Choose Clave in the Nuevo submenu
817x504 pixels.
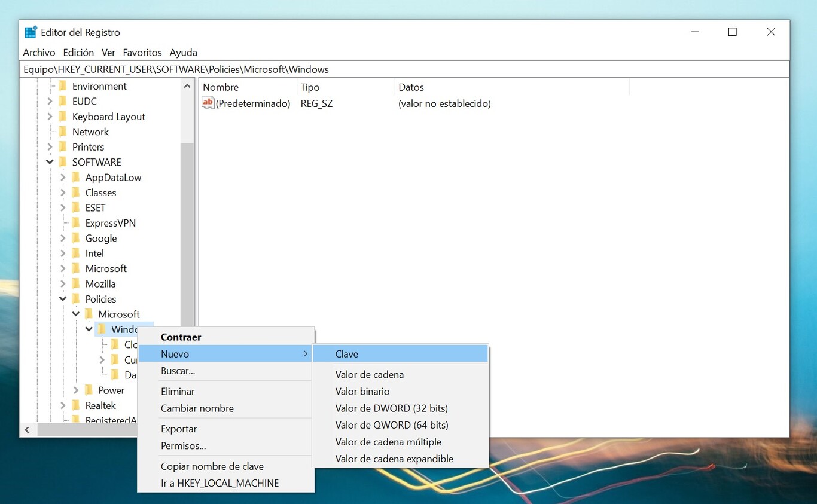tap(347, 354)
